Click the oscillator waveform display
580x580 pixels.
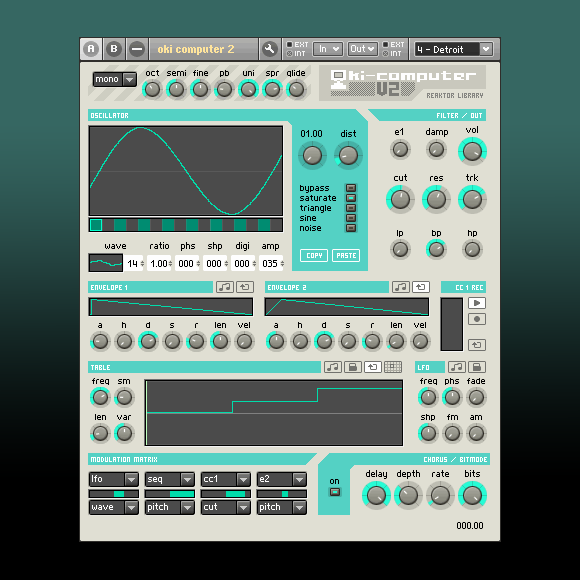[186, 171]
